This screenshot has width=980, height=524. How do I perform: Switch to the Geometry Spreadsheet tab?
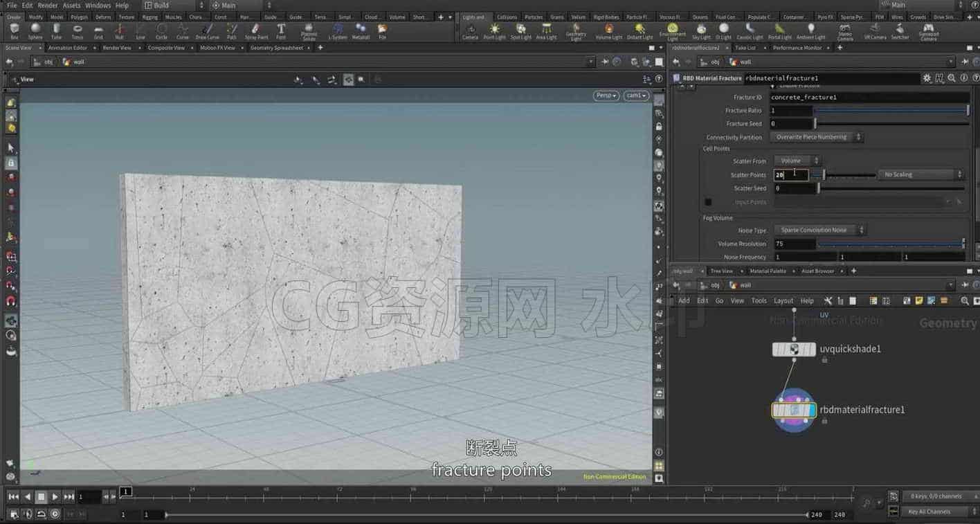[276, 48]
